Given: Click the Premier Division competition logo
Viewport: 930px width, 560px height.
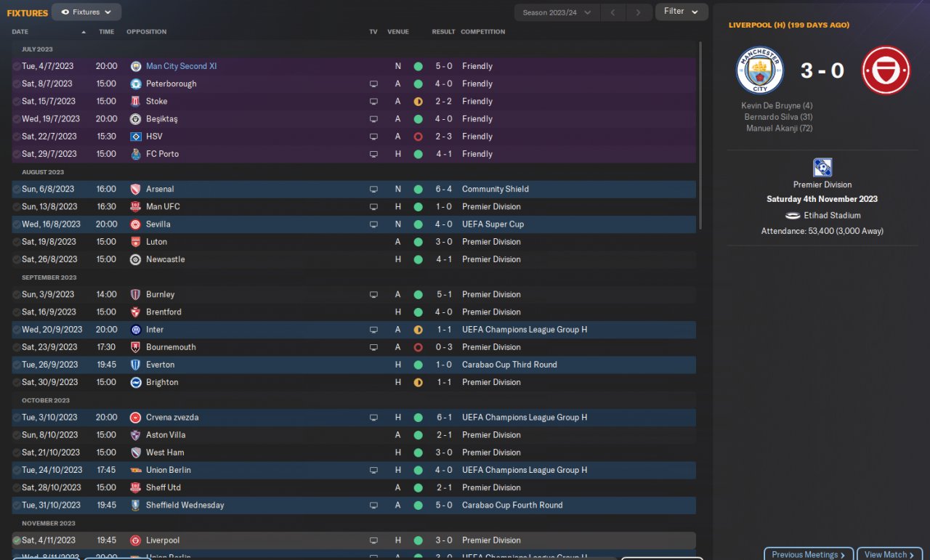Looking at the screenshot, I should (822, 168).
